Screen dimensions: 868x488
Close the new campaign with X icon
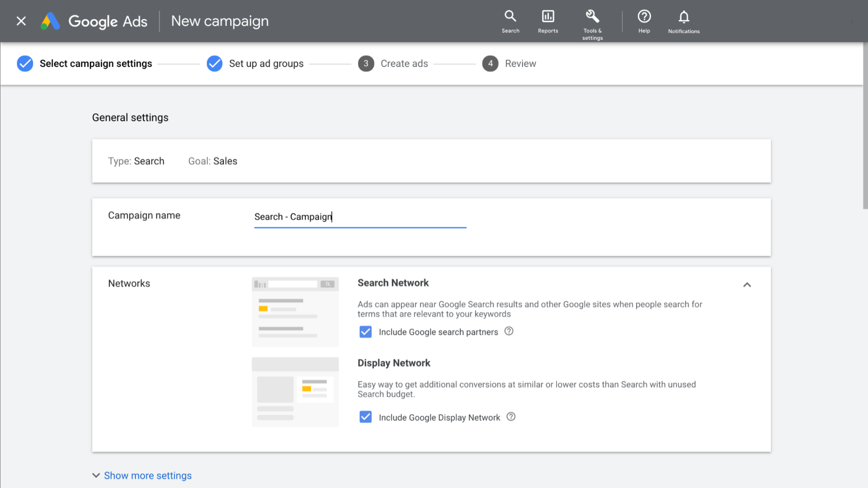pyautogui.click(x=21, y=21)
